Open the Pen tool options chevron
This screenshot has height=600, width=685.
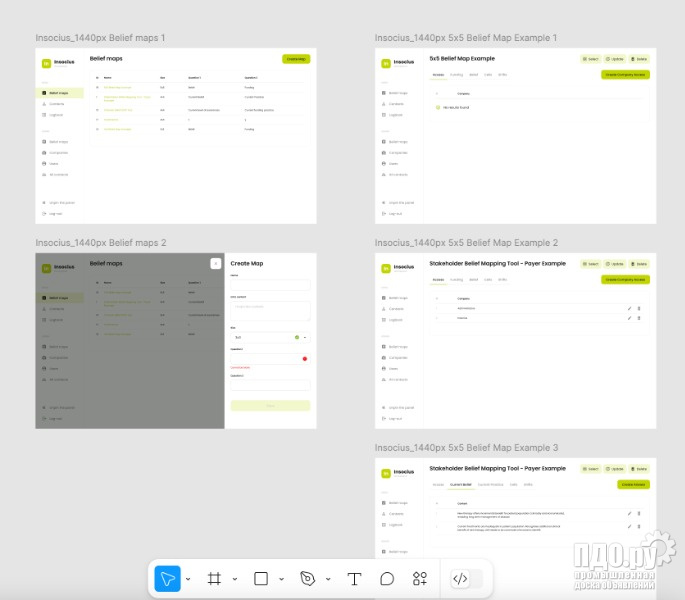329,578
